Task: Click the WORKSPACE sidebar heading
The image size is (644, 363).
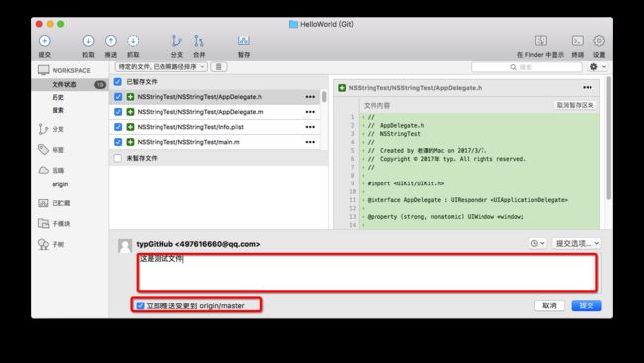Action: click(71, 70)
